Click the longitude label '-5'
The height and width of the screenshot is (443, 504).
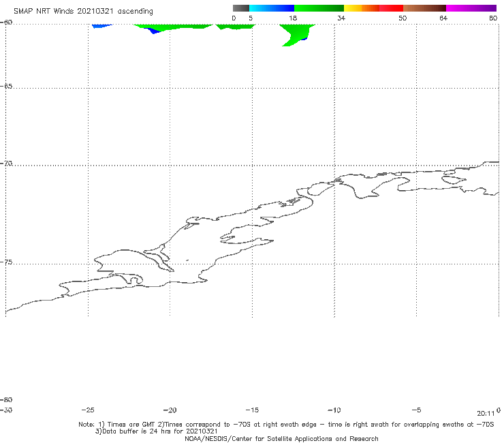tap(416, 410)
